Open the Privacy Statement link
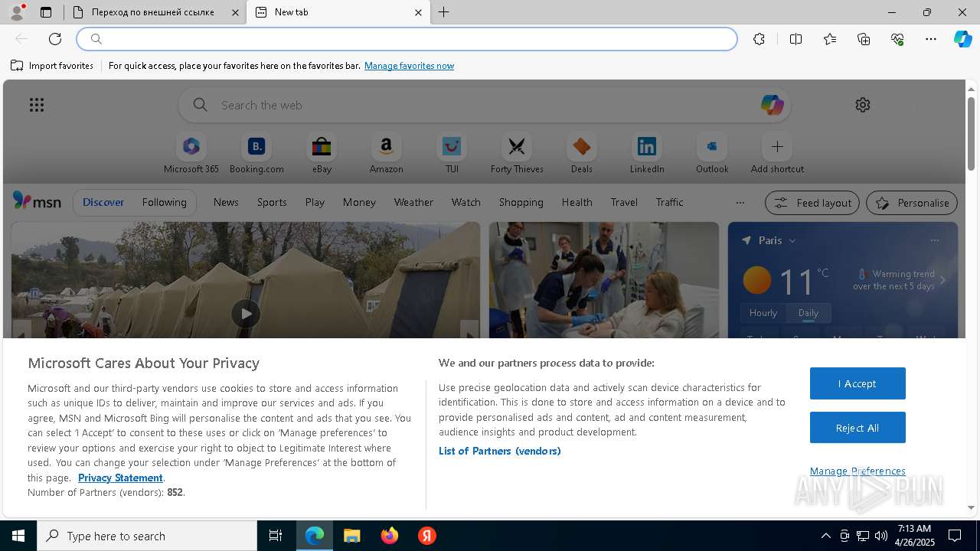Screen dimensions: 980x551 coord(120,478)
